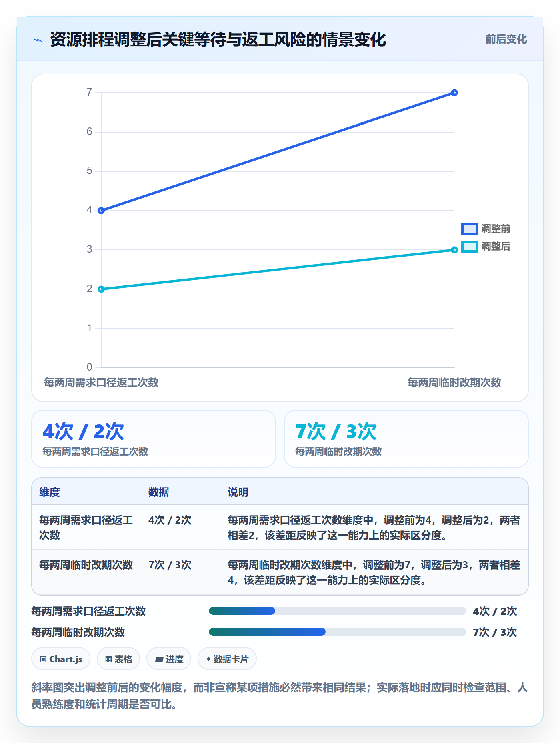Click the 每两周临时改期次数 table row name
Image resolution: width=560 pixels, height=743 pixels.
86,565
